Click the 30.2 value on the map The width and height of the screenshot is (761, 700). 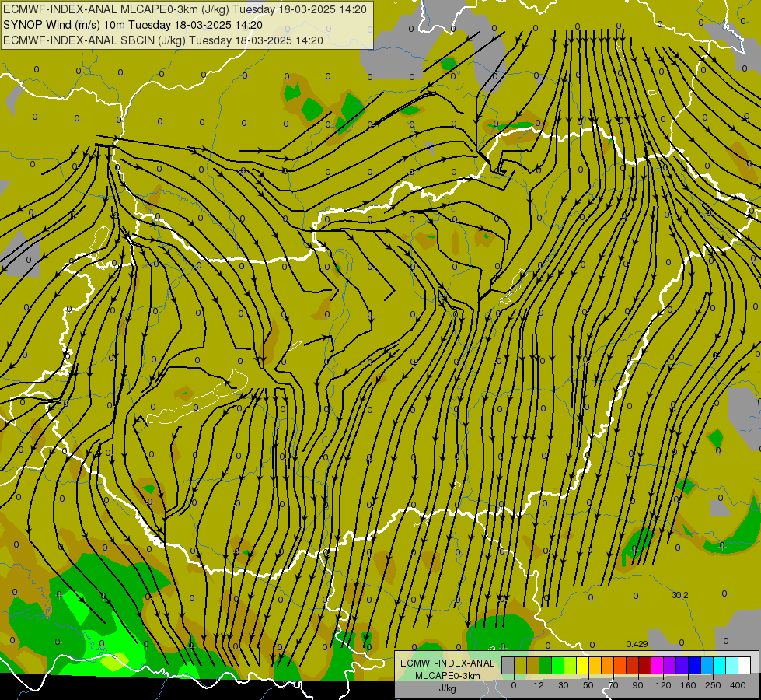point(680,595)
